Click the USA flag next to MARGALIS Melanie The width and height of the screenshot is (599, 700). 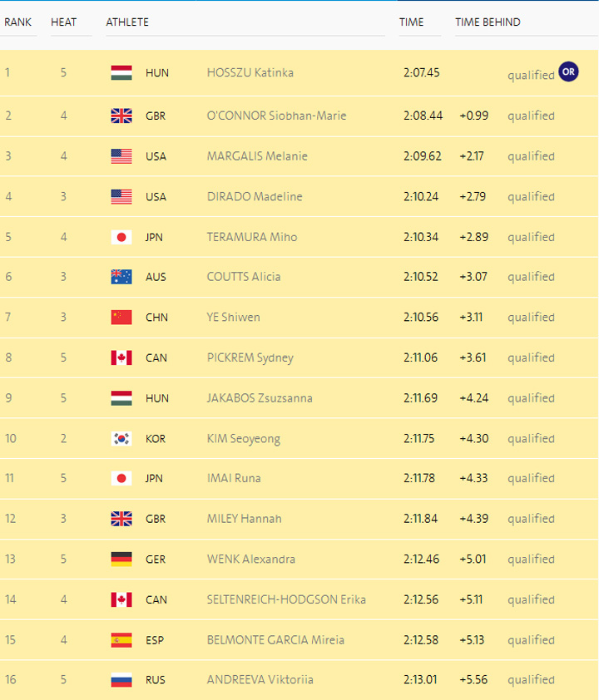coord(121,156)
